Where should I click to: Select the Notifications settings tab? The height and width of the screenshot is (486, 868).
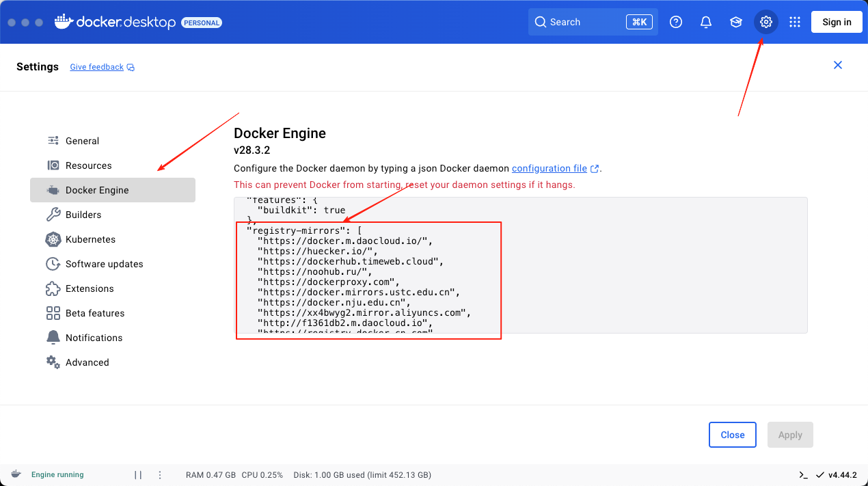click(113, 338)
